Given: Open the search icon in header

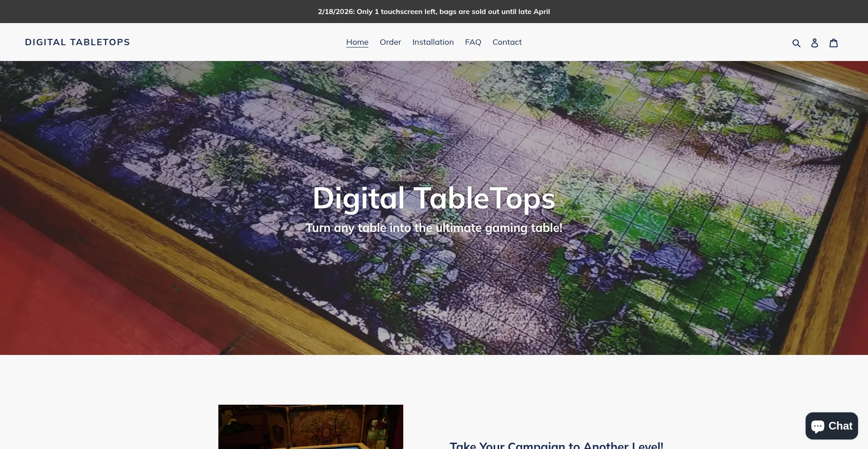Looking at the screenshot, I should pos(796,43).
